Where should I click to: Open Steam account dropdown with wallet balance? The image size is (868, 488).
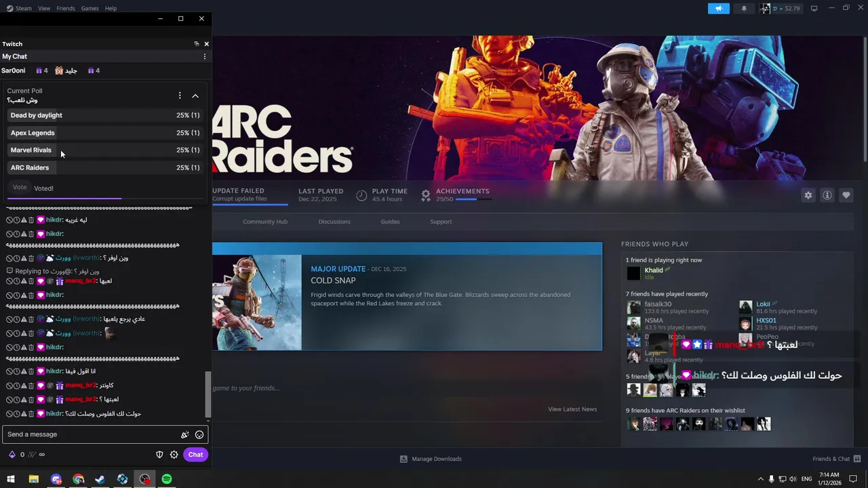coord(781,8)
